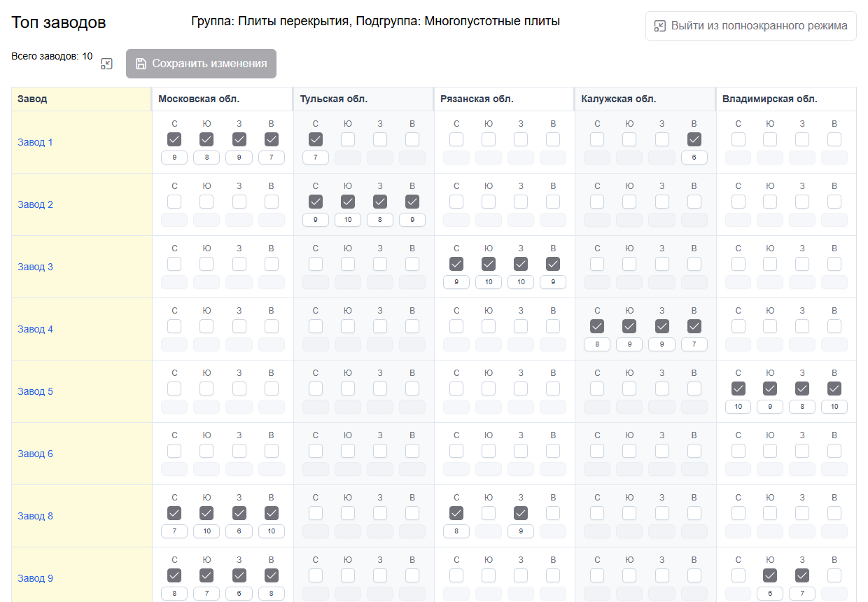This screenshot has width=868, height=602.
Task: Click Завод 1 Тульская С field showing 7
Action: pyautogui.click(x=316, y=157)
